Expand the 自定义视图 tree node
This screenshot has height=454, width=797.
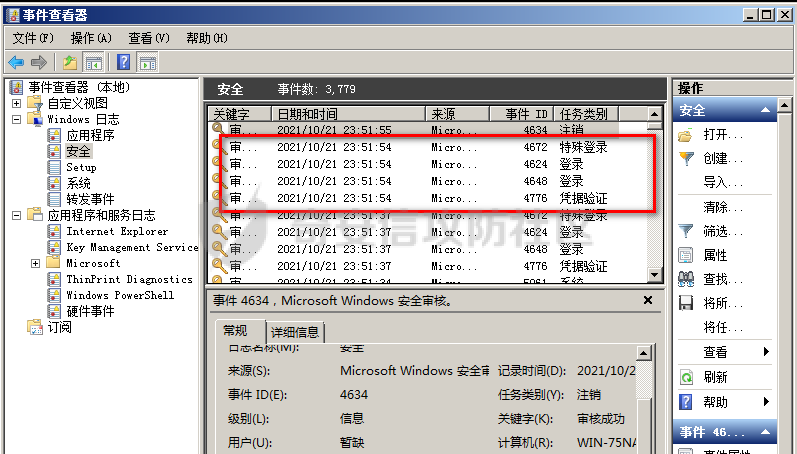point(16,103)
